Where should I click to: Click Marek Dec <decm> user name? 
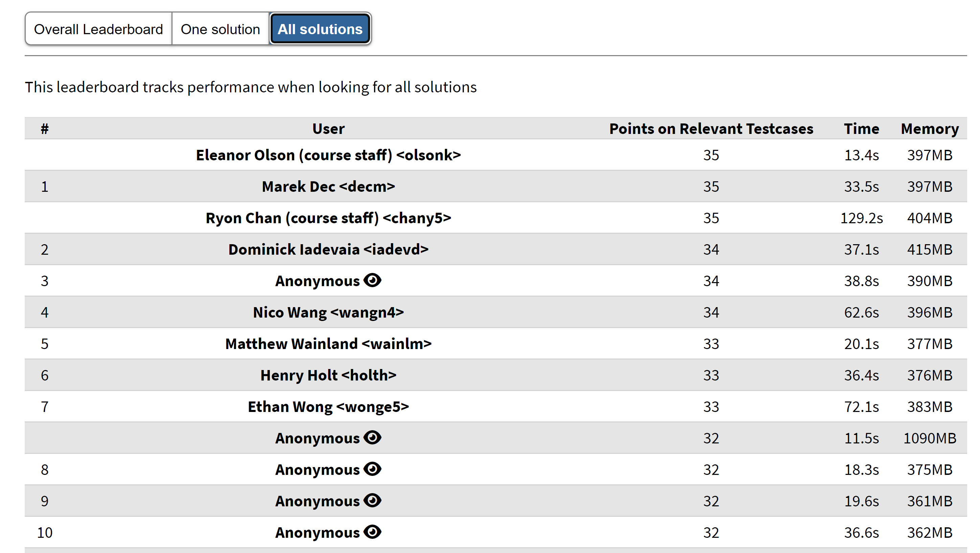click(x=328, y=186)
